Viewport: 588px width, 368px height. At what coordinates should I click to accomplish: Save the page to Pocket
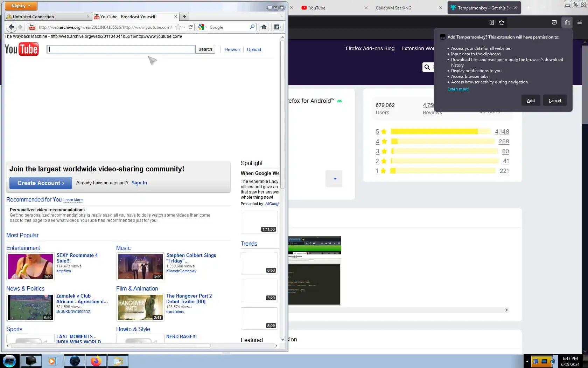(554, 22)
